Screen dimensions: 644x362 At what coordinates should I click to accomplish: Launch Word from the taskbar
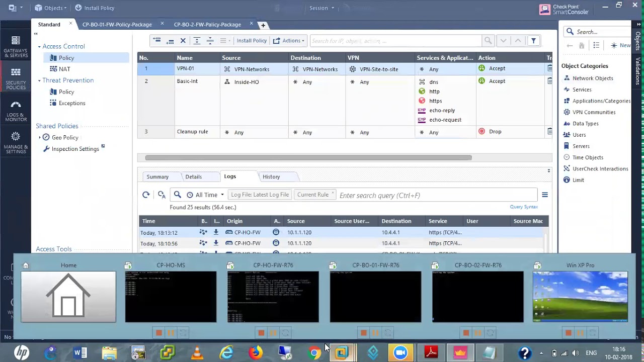click(80, 353)
